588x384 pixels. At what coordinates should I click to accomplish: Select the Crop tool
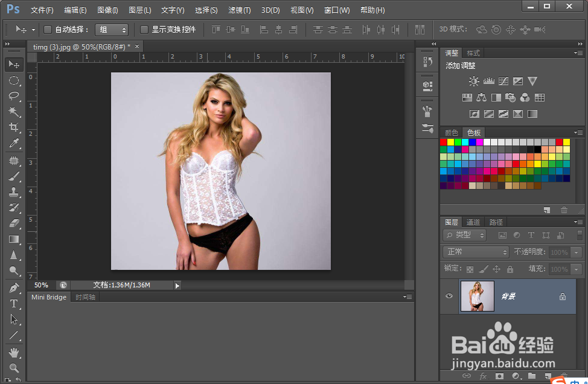(14, 127)
